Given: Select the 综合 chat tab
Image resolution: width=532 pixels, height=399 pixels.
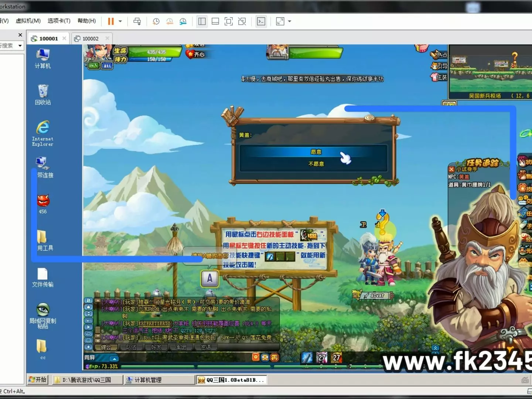Looking at the screenshot, I should [x=106, y=347].
